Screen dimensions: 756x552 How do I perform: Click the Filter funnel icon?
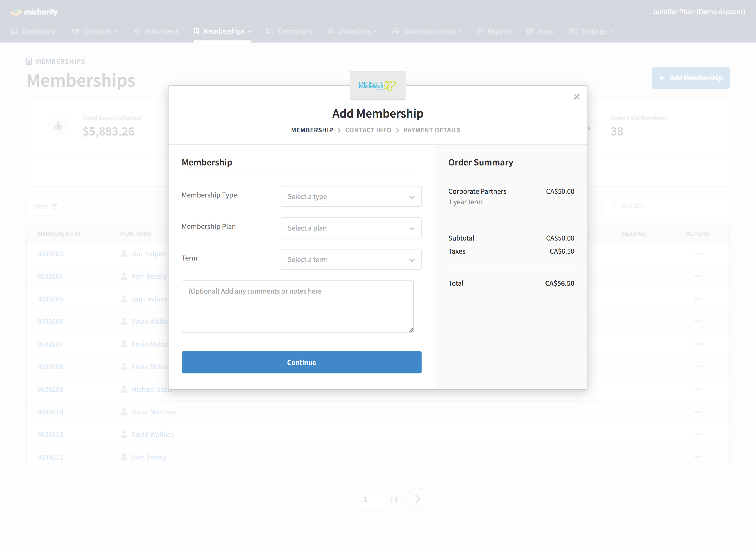point(54,206)
